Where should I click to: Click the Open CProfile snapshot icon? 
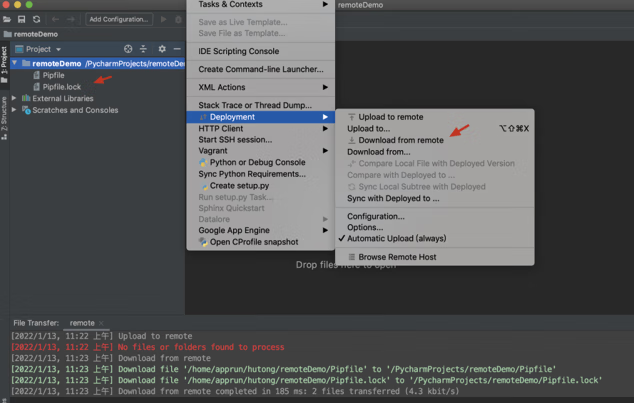[x=203, y=242]
